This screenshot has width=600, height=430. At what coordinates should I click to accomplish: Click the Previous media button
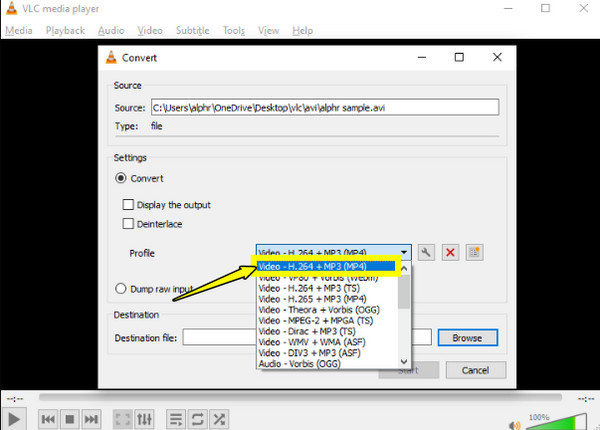[48, 419]
